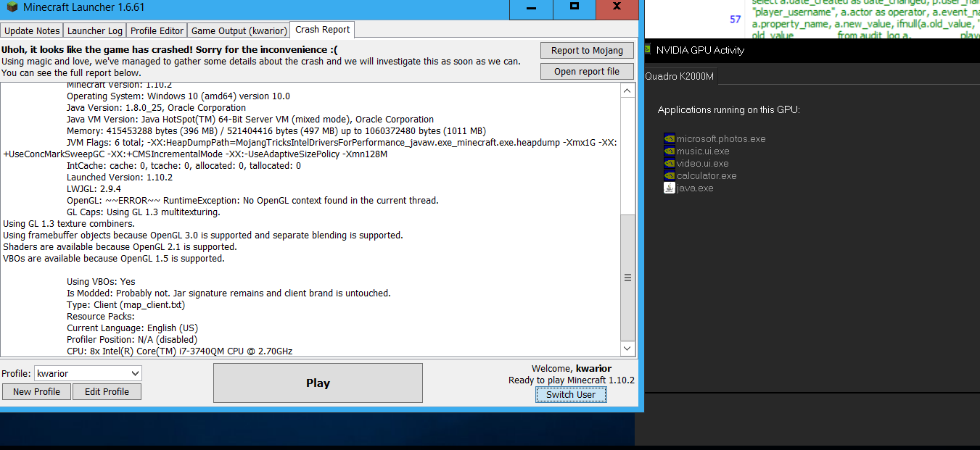Screen dimensions: 980x450
Task: Click the Report to Mojang button
Action: pyautogui.click(x=587, y=50)
